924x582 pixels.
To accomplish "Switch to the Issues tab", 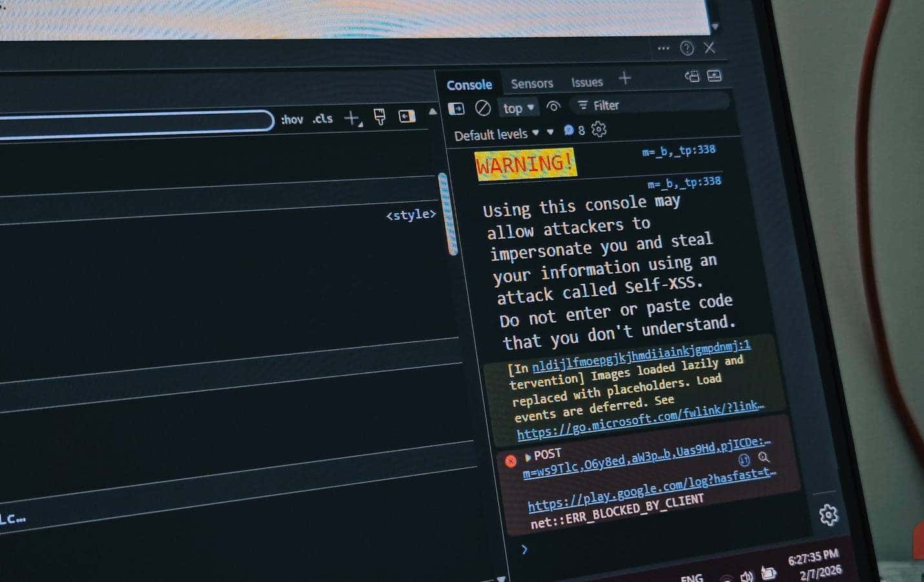I will pos(587,82).
